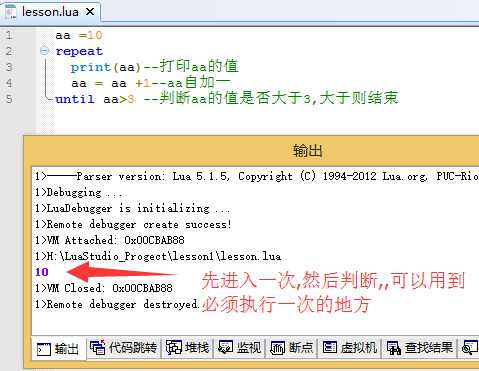Switch to the 输出 tab
This screenshot has width=479, height=371.
pyautogui.click(x=59, y=349)
